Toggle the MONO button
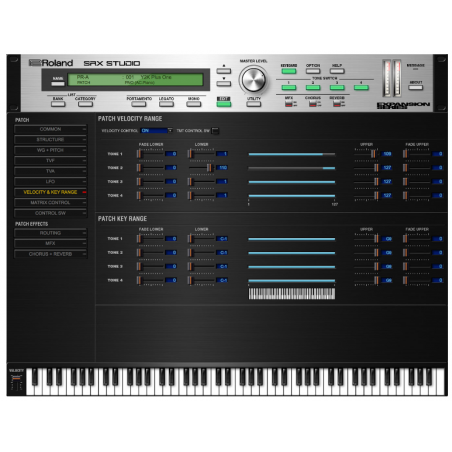The height and width of the screenshot is (452, 452). pyautogui.click(x=194, y=104)
